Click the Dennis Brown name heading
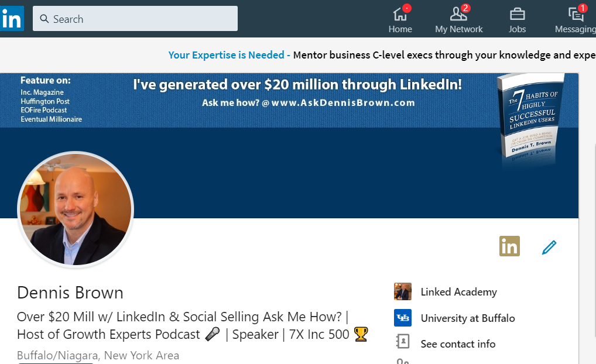 coord(70,293)
